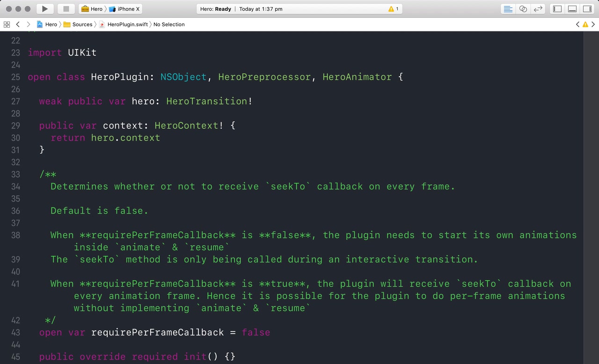Image resolution: width=599 pixels, height=364 pixels.
Task: Go forward using the next file arrow
Action: (28, 24)
